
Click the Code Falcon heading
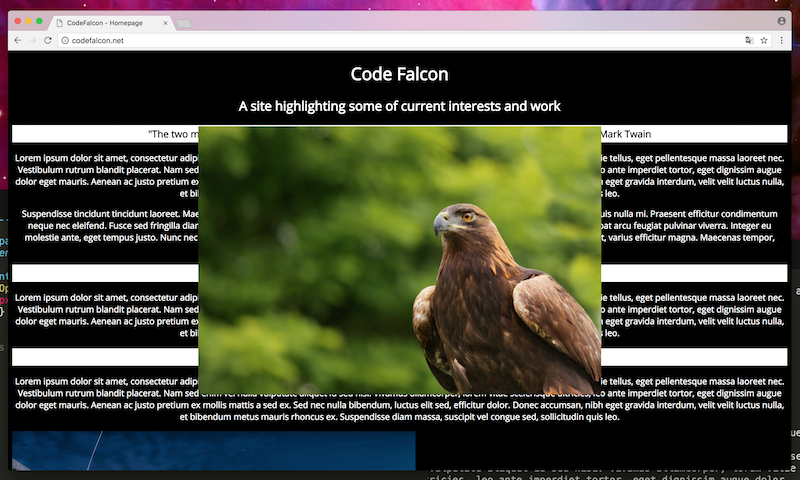click(x=399, y=74)
